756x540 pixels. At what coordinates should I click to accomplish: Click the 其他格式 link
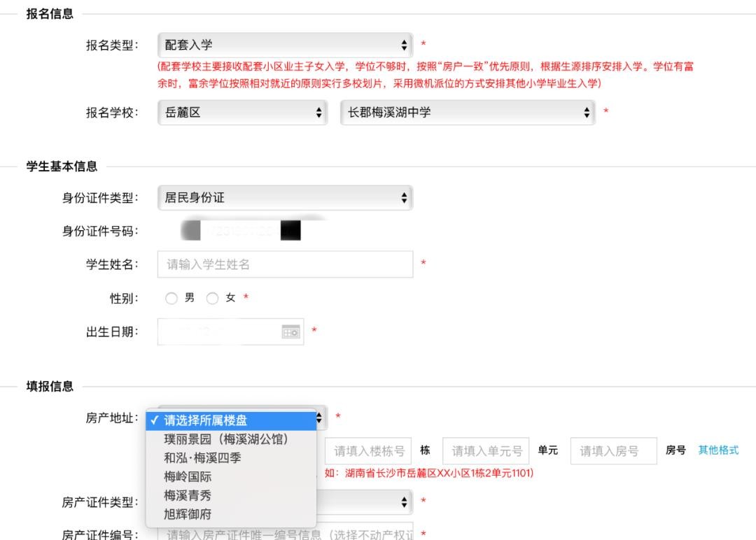718,450
